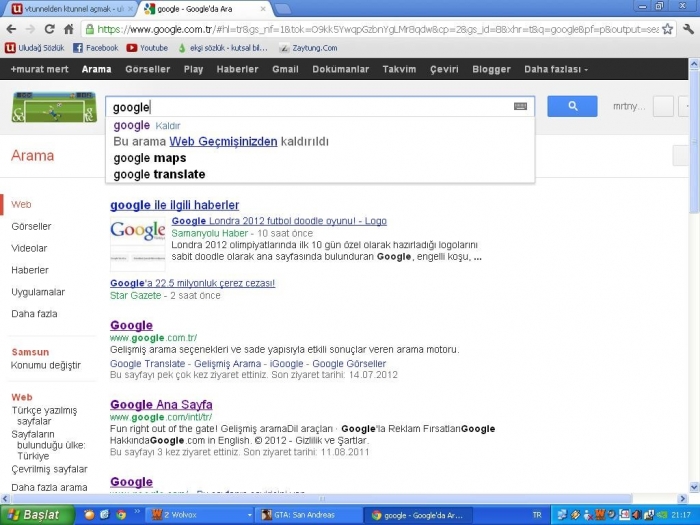The width and height of the screenshot is (700, 525).
Task: Open the Chrome wrench settings menu
Action: (x=688, y=29)
